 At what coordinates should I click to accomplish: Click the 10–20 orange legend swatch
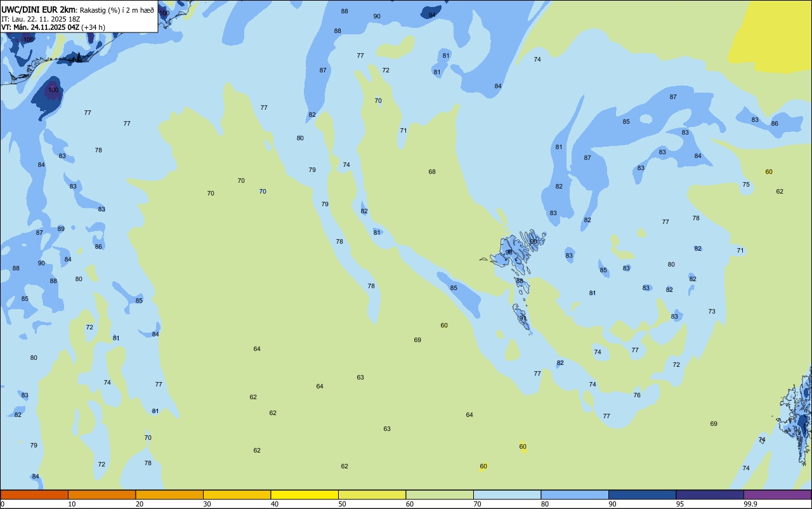(101, 494)
